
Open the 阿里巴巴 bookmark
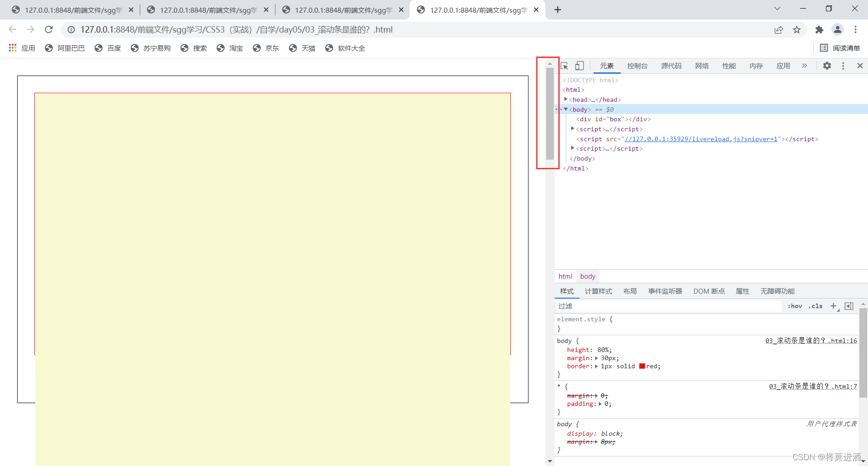65,48
